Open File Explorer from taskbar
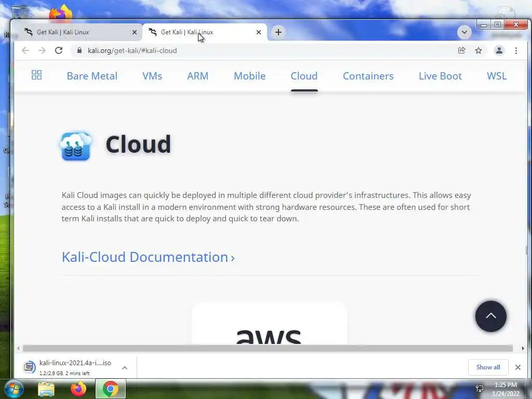 coord(46,389)
